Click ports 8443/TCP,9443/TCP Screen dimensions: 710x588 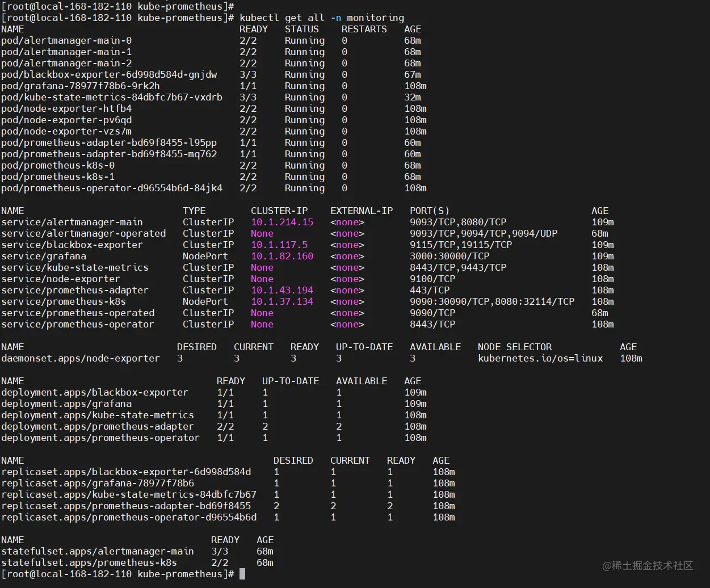(x=458, y=268)
